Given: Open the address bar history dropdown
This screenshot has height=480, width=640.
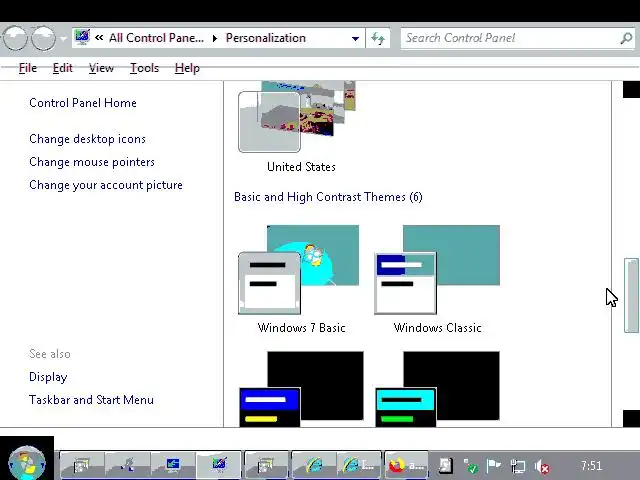Looking at the screenshot, I should [x=355, y=38].
